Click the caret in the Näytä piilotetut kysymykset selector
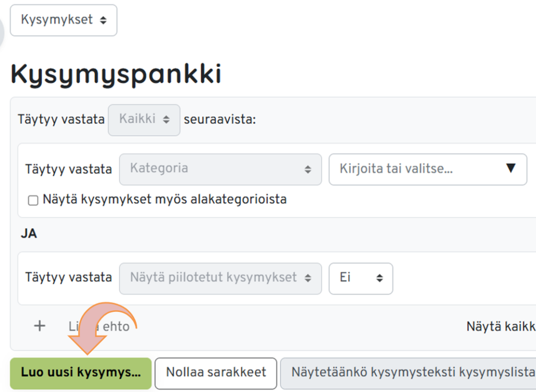The height and width of the screenshot is (392, 536). [x=307, y=278]
